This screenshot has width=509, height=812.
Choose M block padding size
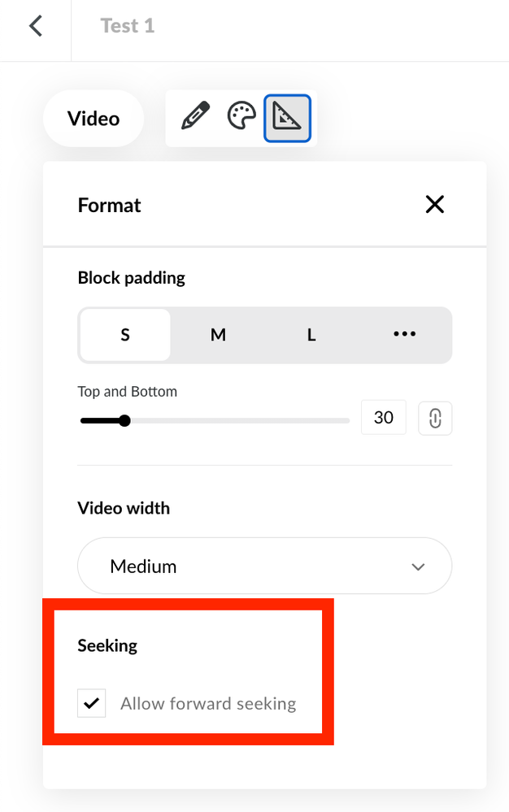pos(218,334)
